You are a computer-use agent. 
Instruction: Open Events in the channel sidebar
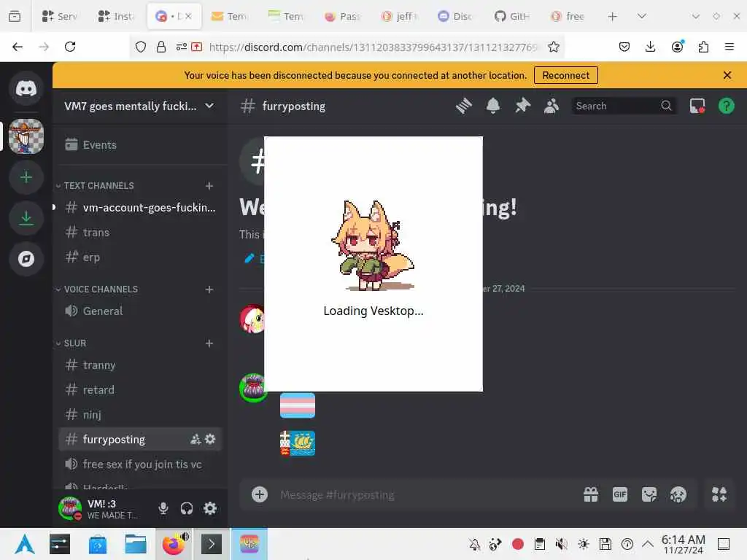point(140,145)
